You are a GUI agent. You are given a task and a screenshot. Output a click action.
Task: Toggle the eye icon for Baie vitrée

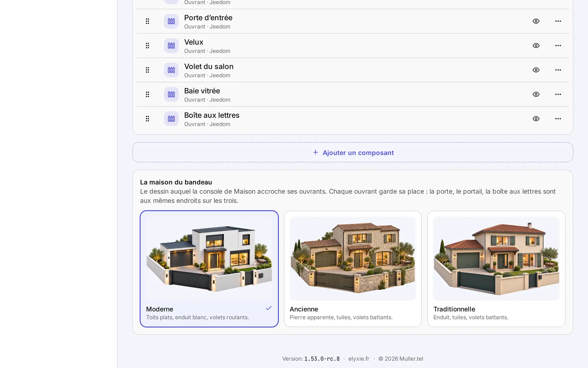pyautogui.click(x=536, y=94)
